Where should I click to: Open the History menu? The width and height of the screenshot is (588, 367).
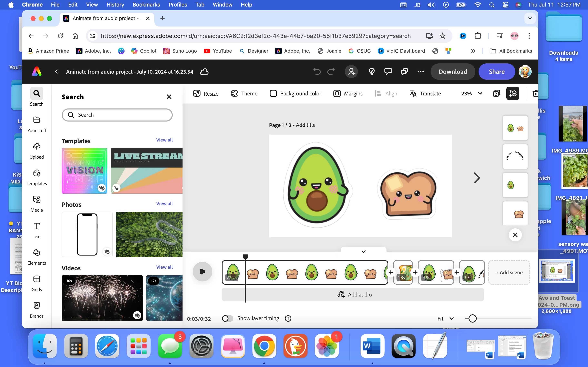tap(115, 5)
